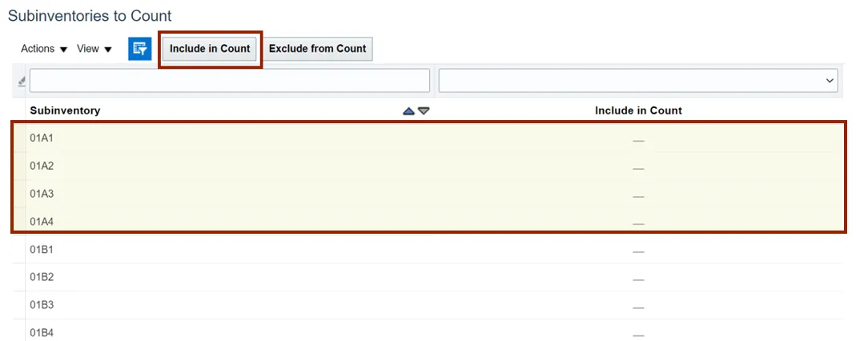The height and width of the screenshot is (341, 868).
Task: Click the Subinventory column header
Action: pos(66,110)
